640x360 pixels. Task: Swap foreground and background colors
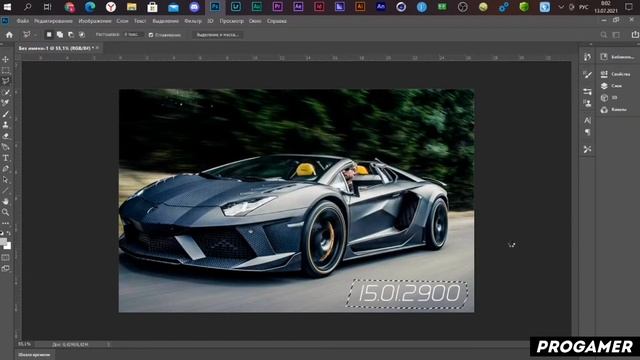pos(9,233)
